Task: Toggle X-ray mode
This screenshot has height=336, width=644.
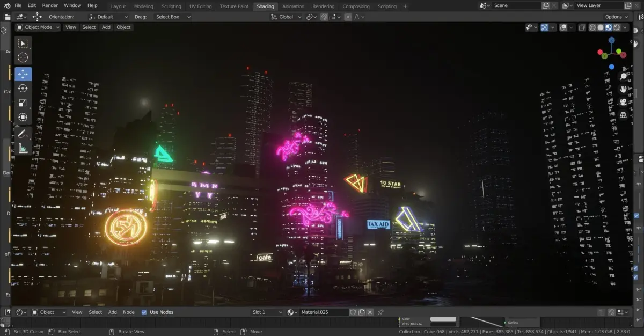Action: point(582,27)
